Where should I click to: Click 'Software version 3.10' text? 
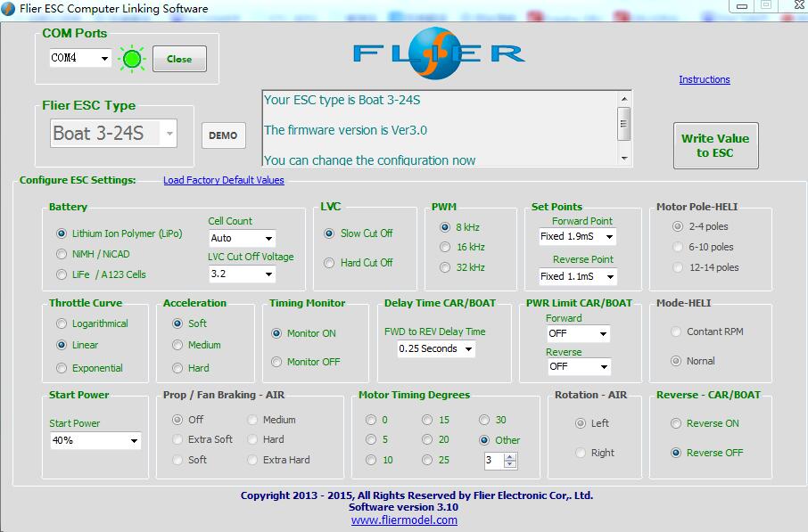click(403, 507)
